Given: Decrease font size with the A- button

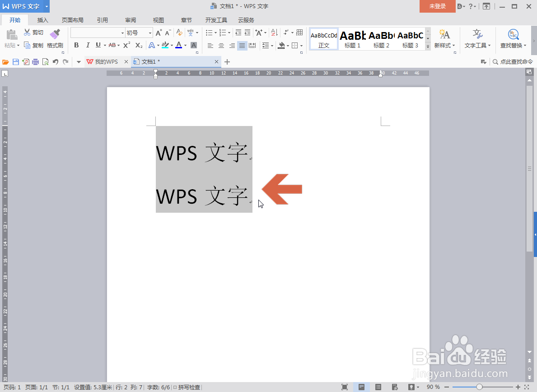Looking at the screenshot, I should coord(168,33).
